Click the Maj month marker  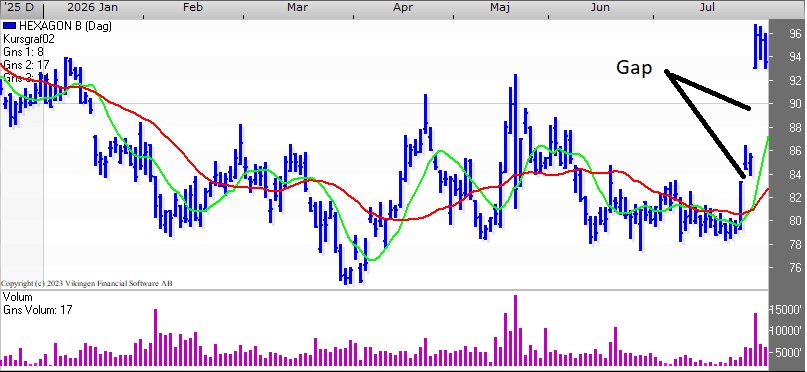500,7
